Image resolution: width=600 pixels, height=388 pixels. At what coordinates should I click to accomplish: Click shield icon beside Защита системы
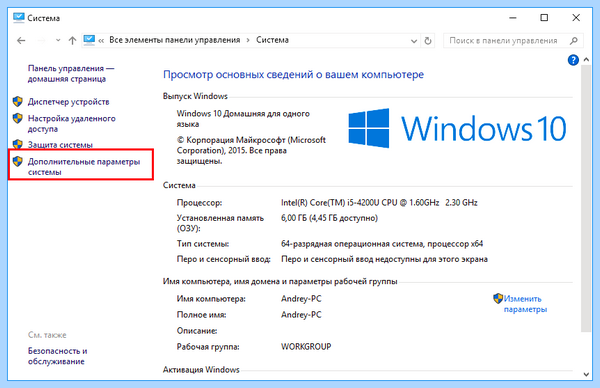point(18,144)
